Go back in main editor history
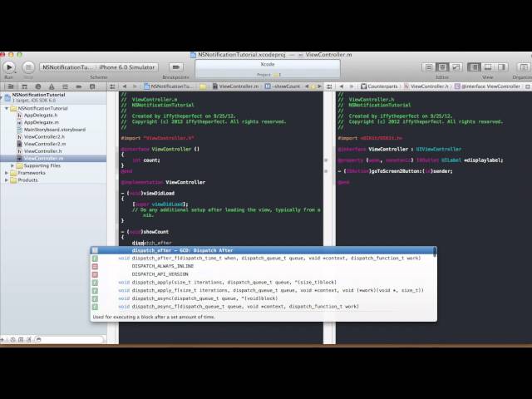Screen dimensions: 532x399 click(125, 86)
